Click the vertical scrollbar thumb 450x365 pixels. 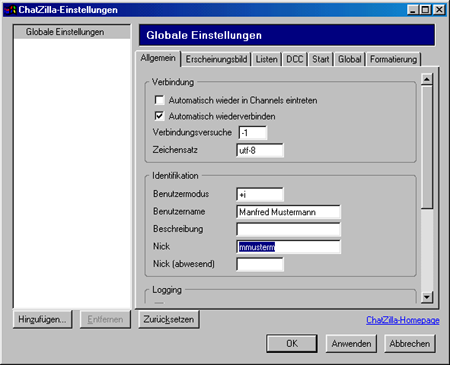pyautogui.click(x=427, y=147)
